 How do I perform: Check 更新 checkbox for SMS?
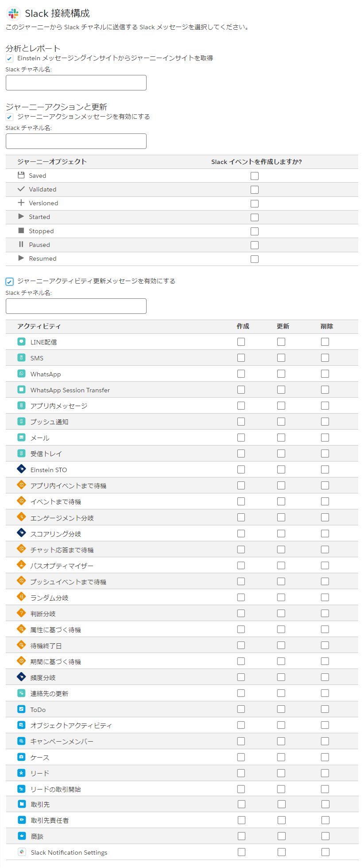tap(281, 358)
